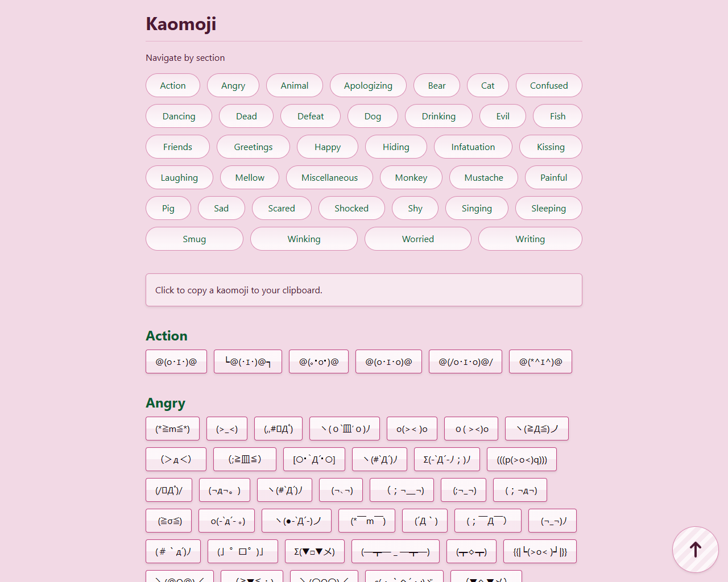Open the Greetings section

[x=253, y=147]
